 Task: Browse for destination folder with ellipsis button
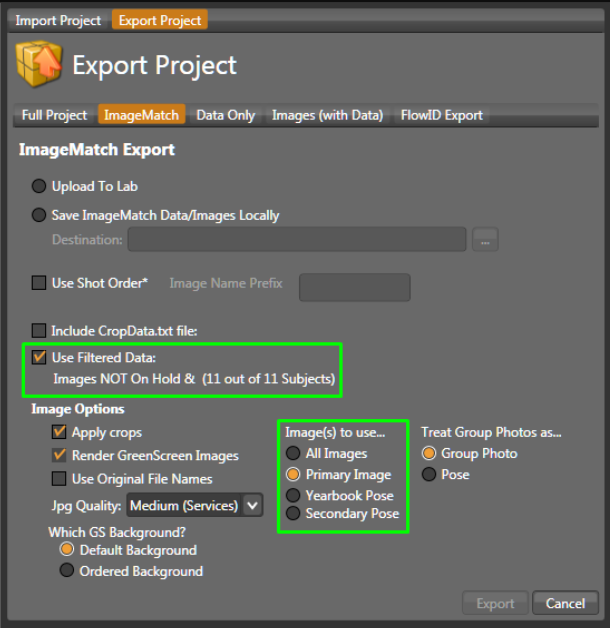(x=485, y=240)
